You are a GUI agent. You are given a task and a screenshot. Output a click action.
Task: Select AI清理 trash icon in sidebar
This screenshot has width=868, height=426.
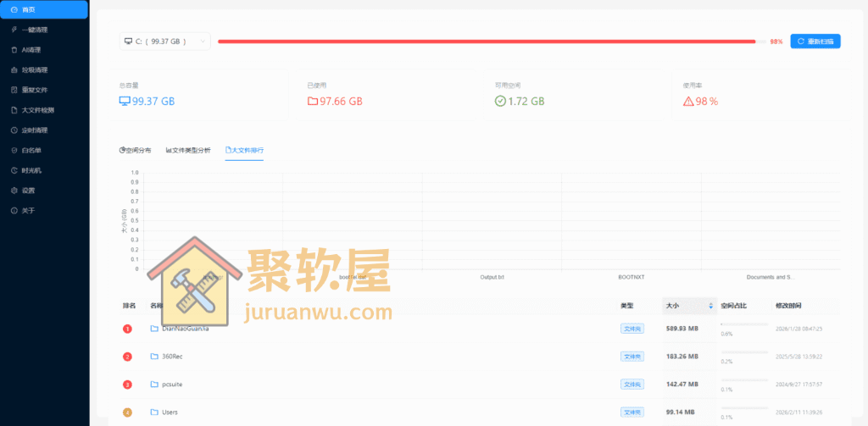[x=14, y=50]
